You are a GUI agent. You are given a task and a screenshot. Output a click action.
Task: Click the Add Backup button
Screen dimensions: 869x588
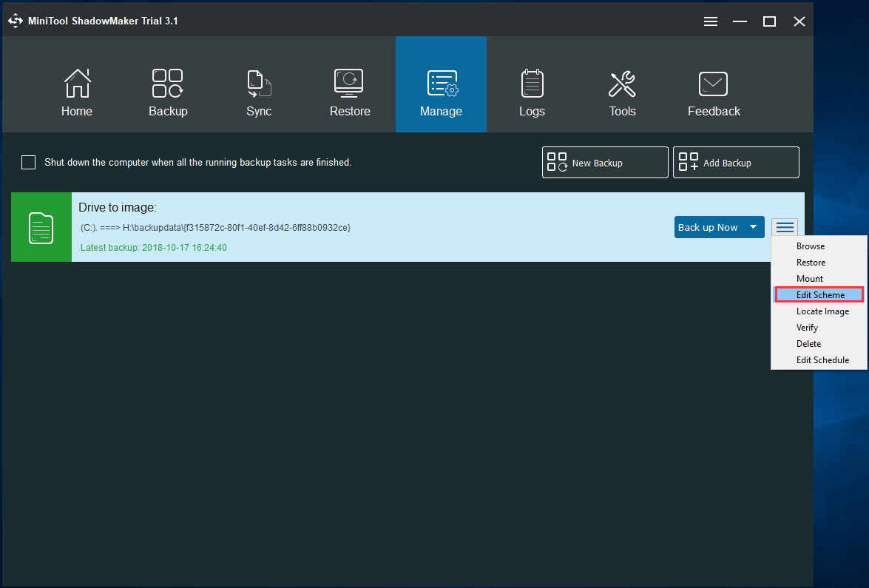click(735, 162)
